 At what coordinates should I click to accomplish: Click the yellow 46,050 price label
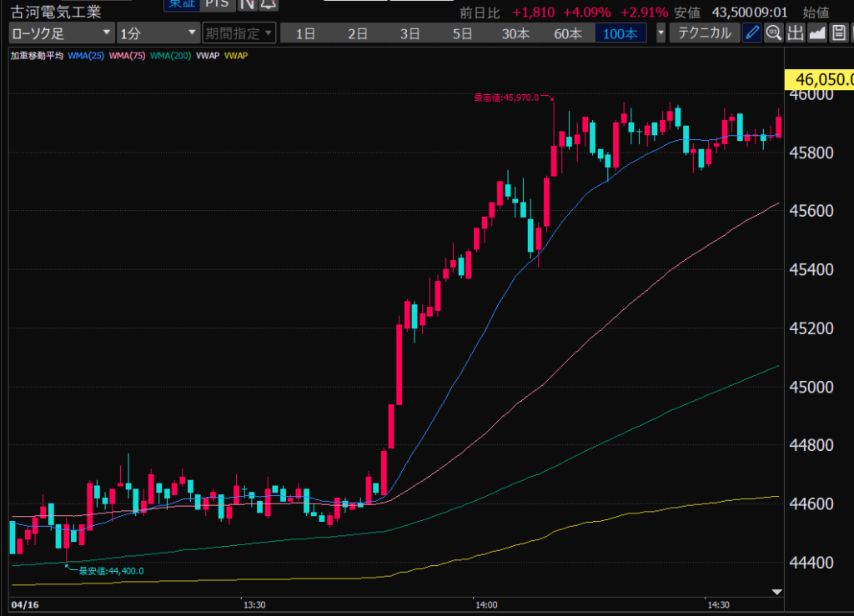[820, 79]
